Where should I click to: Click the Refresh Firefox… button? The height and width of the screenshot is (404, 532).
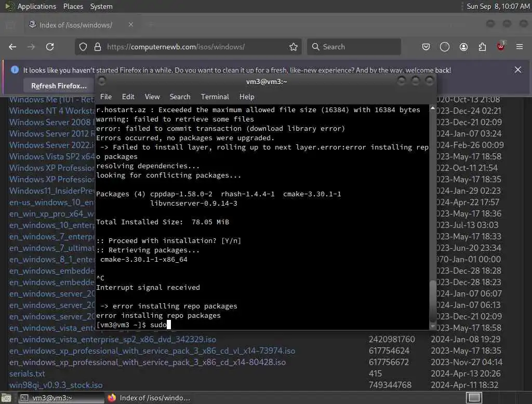pos(59,86)
